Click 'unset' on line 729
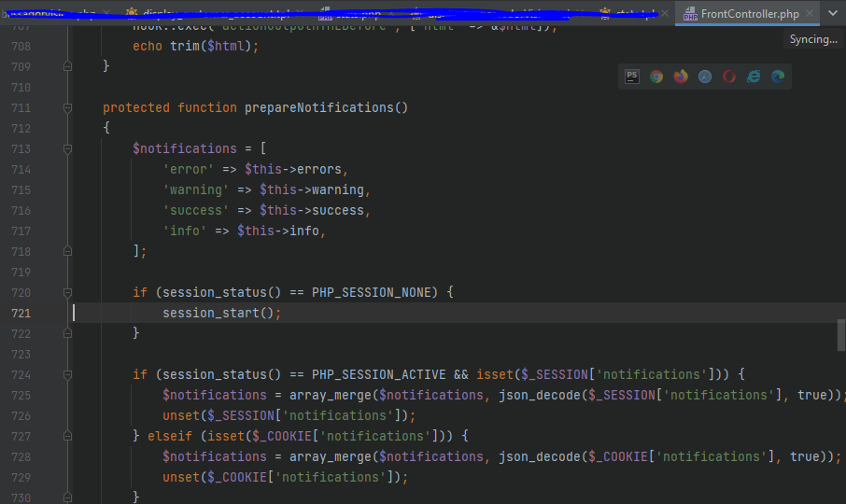Screen dimensions: 846x504 181,478
